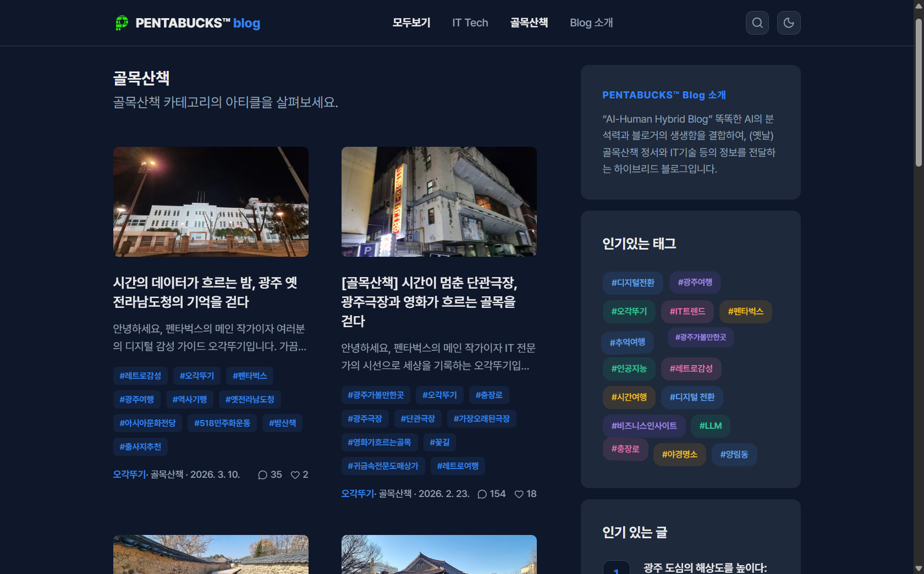Click heart icon showing 18 likes
The image size is (924, 574).
(519, 494)
